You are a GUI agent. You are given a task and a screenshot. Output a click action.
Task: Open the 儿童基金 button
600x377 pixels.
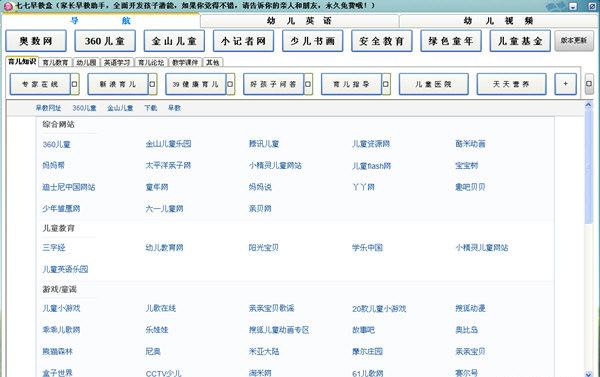click(520, 41)
